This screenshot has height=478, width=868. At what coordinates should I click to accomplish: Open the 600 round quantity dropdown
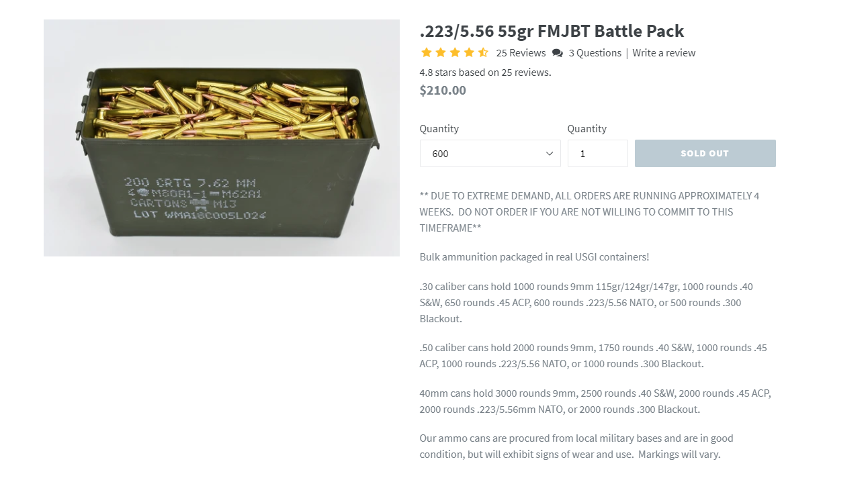pos(490,154)
